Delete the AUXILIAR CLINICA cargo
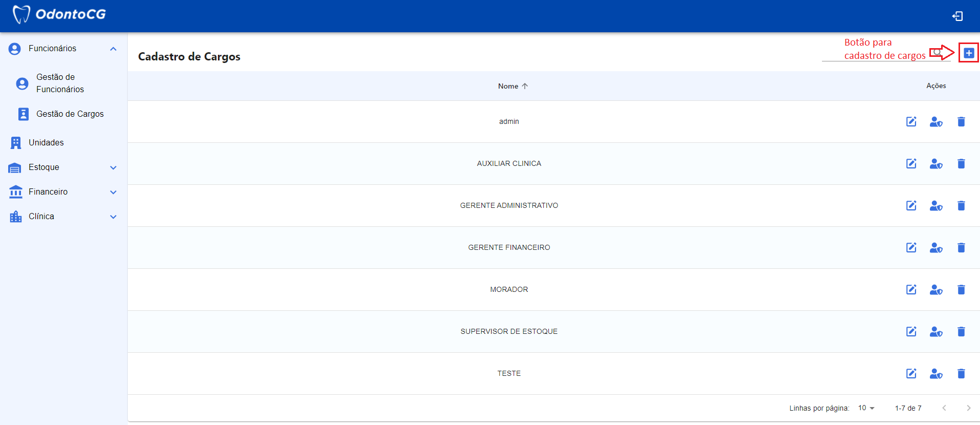The image size is (980, 425). (x=961, y=163)
